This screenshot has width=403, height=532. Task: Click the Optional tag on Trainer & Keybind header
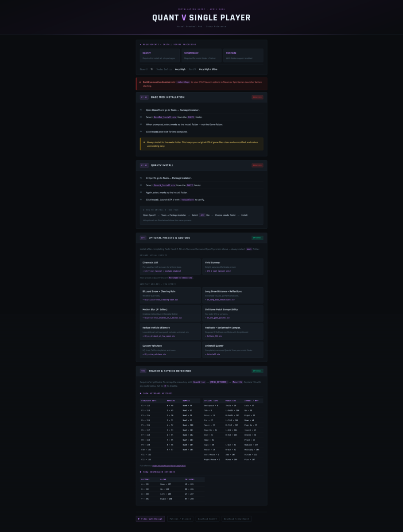tap(257, 371)
